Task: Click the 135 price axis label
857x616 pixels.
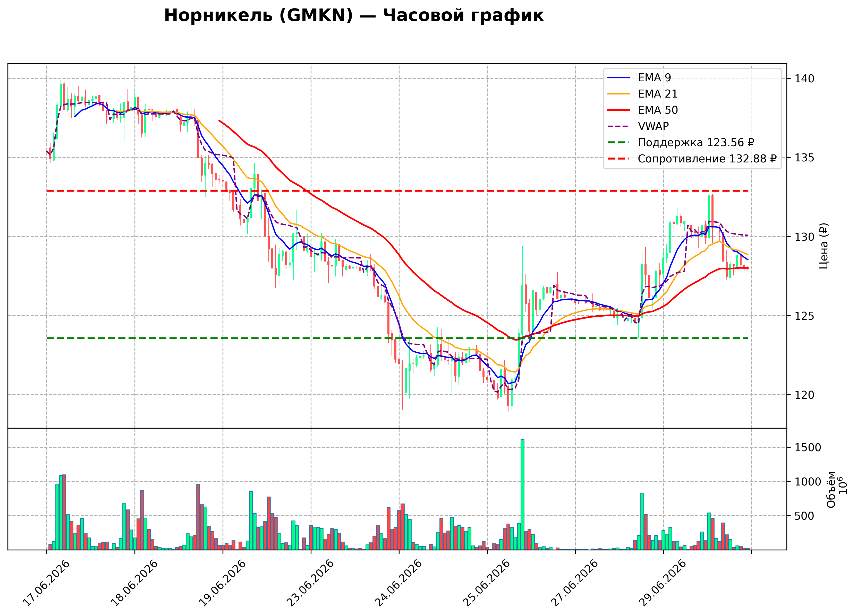Action: click(x=804, y=158)
